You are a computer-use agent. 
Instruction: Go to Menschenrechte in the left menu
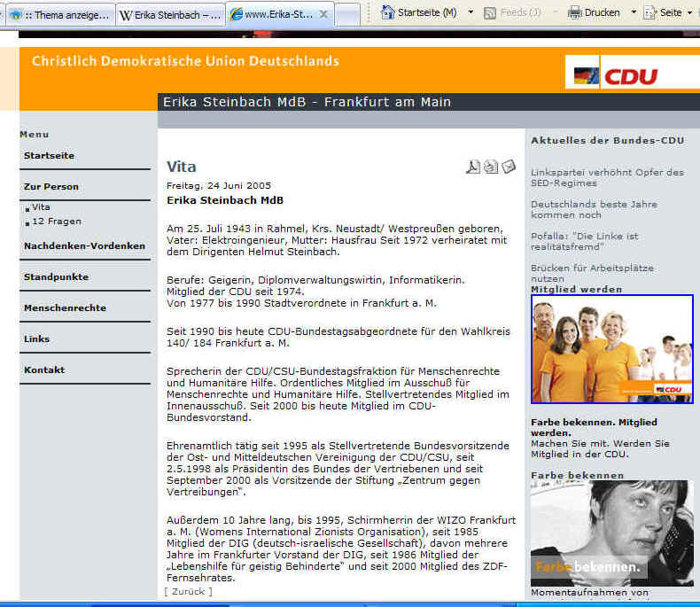65,308
